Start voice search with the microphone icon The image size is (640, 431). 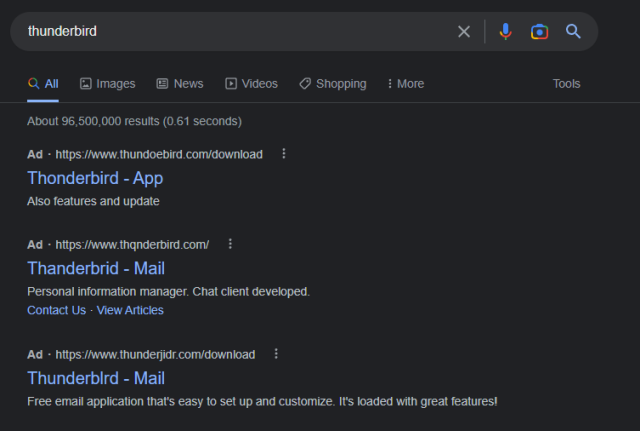pos(505,31)
